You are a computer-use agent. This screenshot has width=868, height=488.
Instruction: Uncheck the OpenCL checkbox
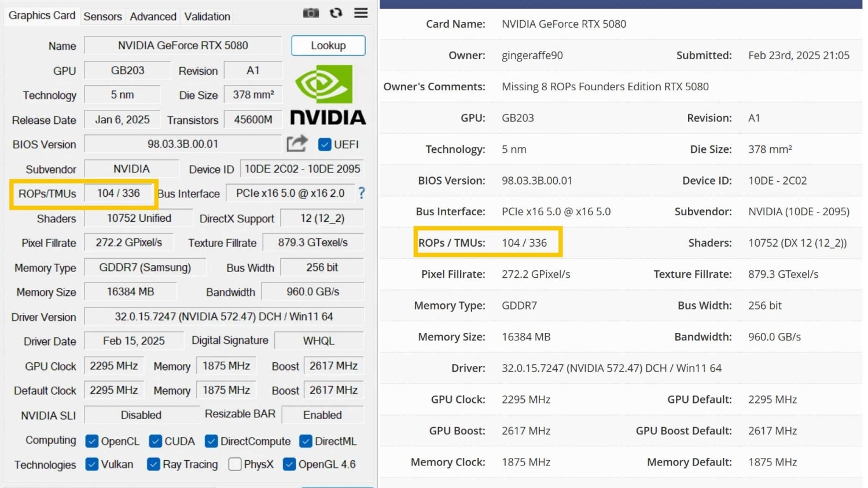tap(92, 441)
